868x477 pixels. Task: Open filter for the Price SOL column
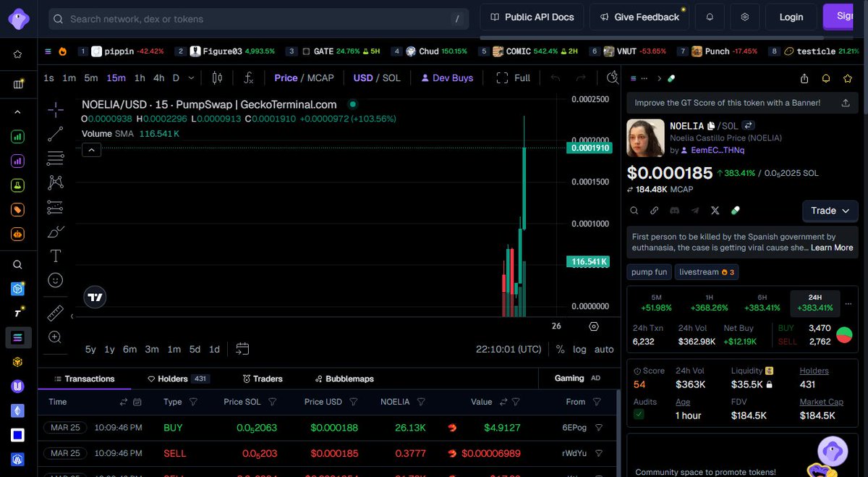(273, 402)
